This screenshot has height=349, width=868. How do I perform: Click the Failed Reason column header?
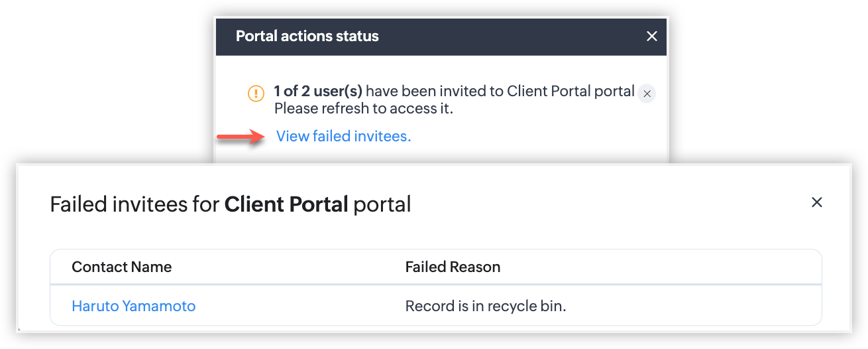point(453,267)
